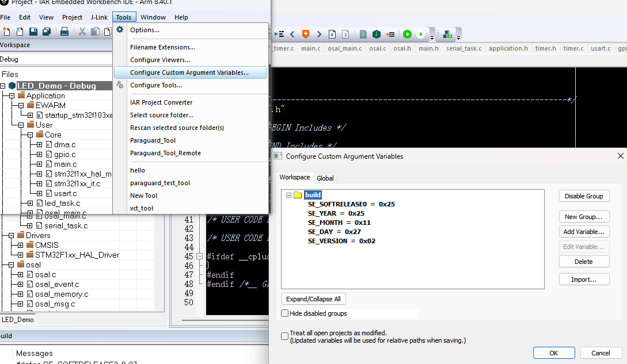The width and height of the screenshot is (627, 364).
Task: Confirm the dialog with OK
Action: [x=554, y=353]
